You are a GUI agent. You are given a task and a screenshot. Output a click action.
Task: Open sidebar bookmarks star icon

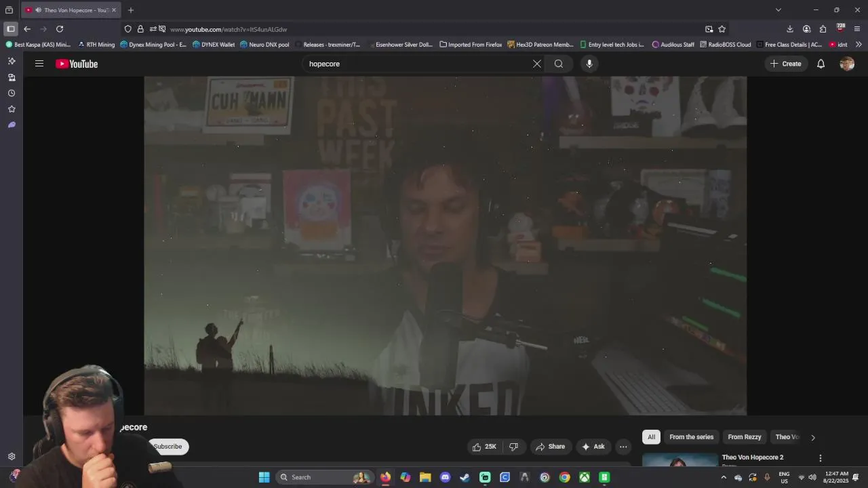(12, 109)
